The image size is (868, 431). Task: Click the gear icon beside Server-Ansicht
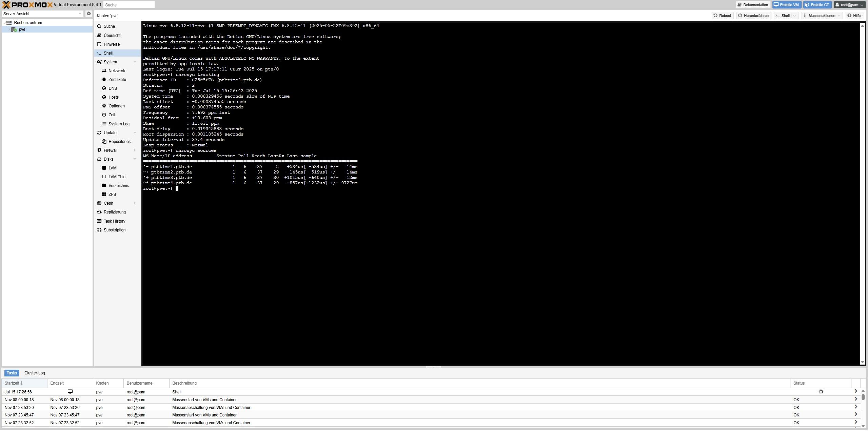pyautogui.click(x=89, y=14)
